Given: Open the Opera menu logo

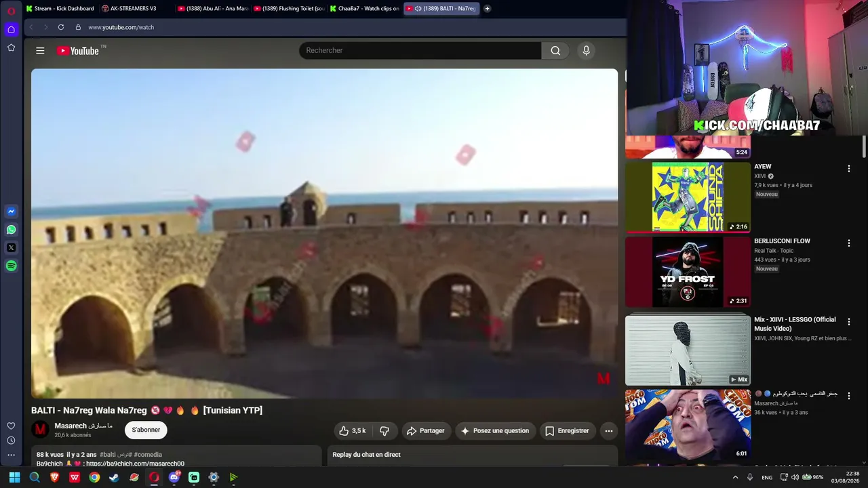Looking at the screenshot, I should pyautogui.click(x=11, y=10).
